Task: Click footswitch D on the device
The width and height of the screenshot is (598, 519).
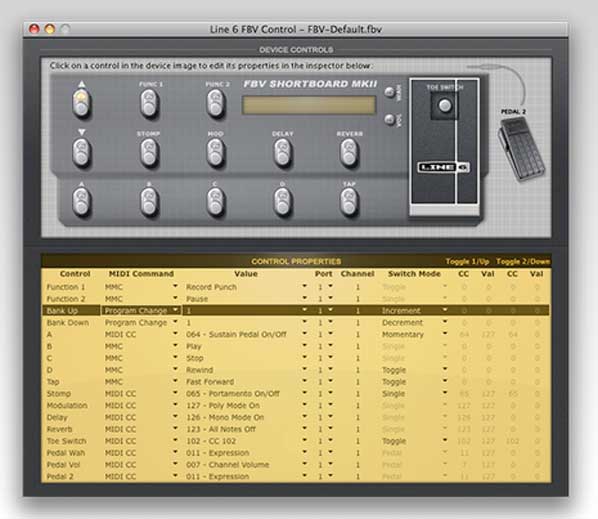Action: (x=283, y=201)
